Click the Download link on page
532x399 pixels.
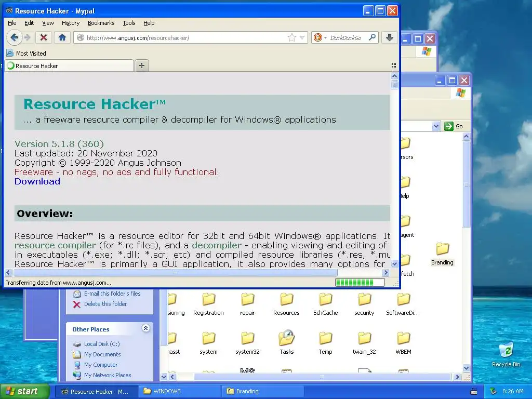tap(37, 181)
